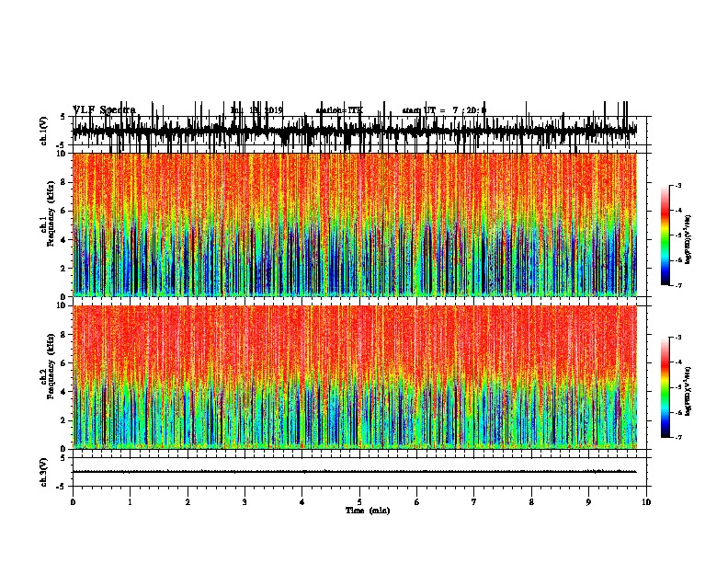The image size is (728, 563).
Task: Click the '2' kHz tick on ch.1 frequency axis
Action: click(x=64, y=269)
